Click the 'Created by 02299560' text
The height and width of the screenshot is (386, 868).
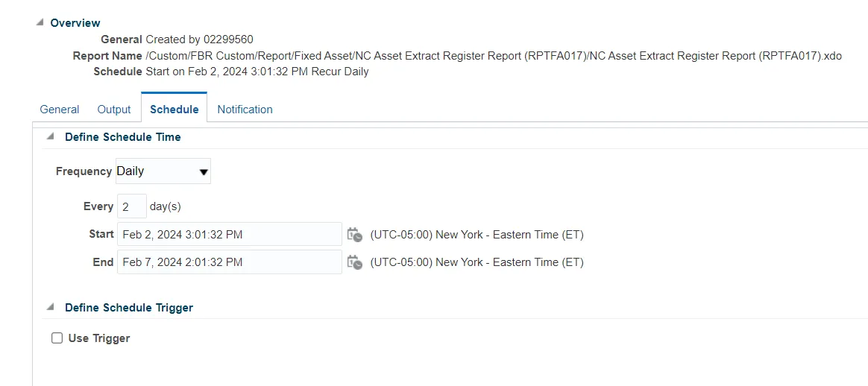coord(200,39)
